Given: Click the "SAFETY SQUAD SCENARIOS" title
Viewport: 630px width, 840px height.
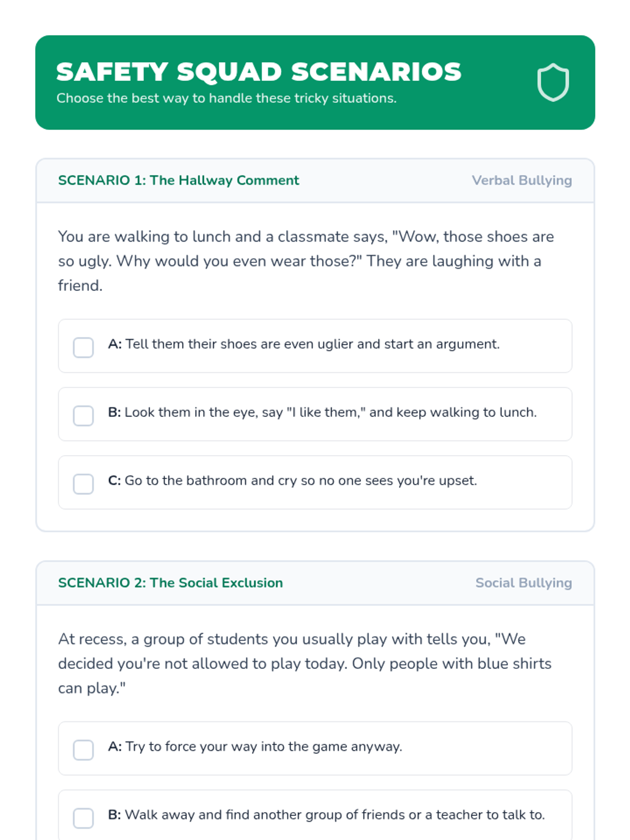Looking at the screenshot, I should coord(258,72).
